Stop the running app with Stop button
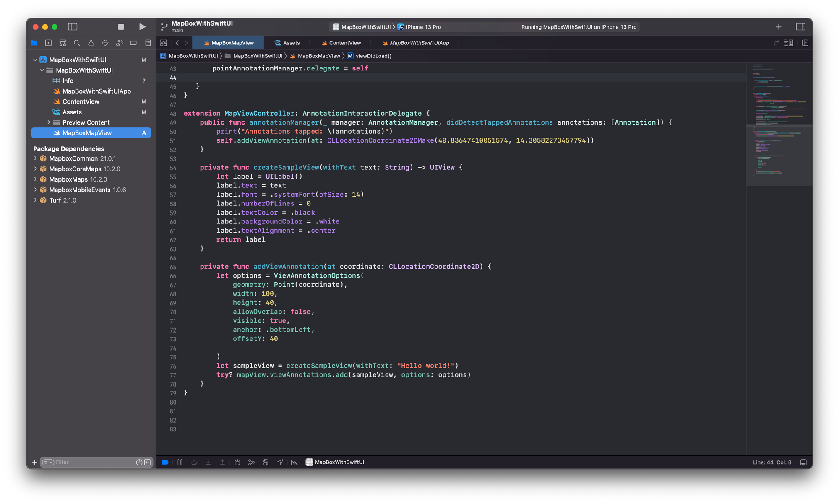 click(121, 27)
